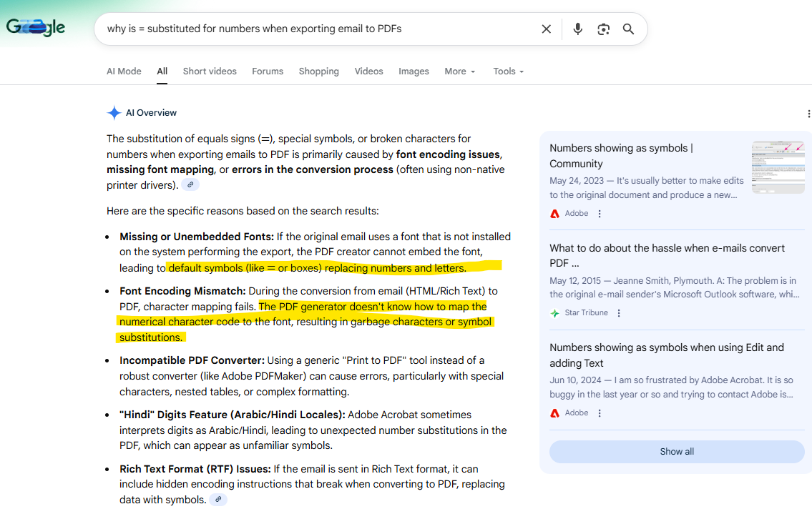Expand the Tools dropdown
The image size is (812, 509).
tap(508, 71)
